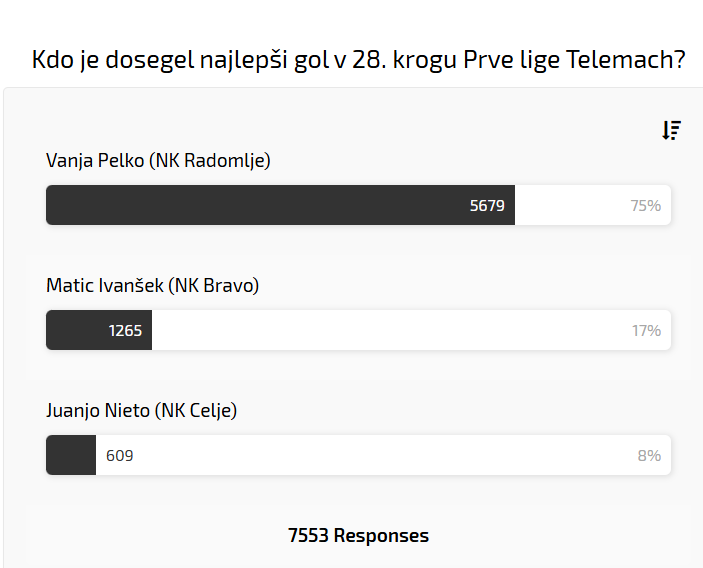The height and width of the screenshot is (568, 703).
Task: Click the 1265 vote count
Action: click(x=125, y=330)
